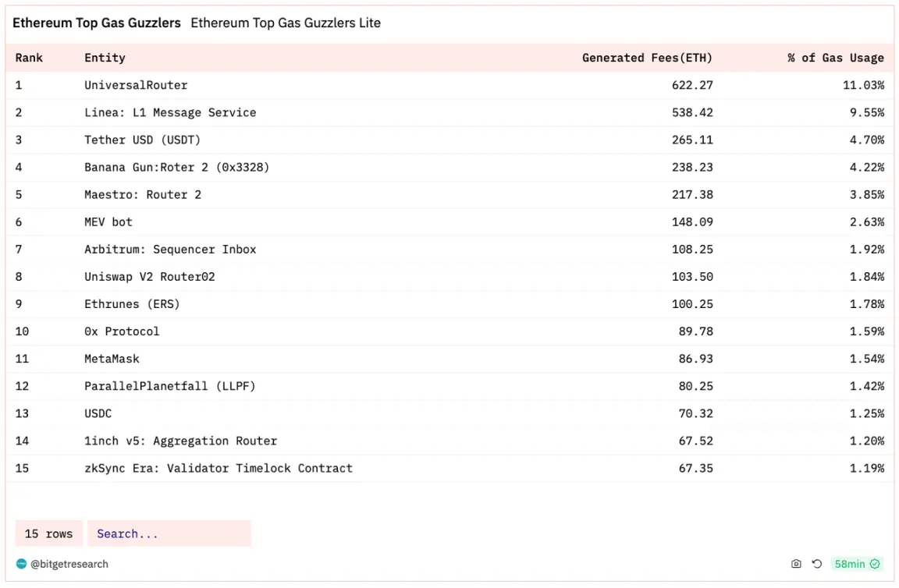The image size is (899, 588).
Task: Click the camera screenshot icon
Action: [x=796, y=564]
